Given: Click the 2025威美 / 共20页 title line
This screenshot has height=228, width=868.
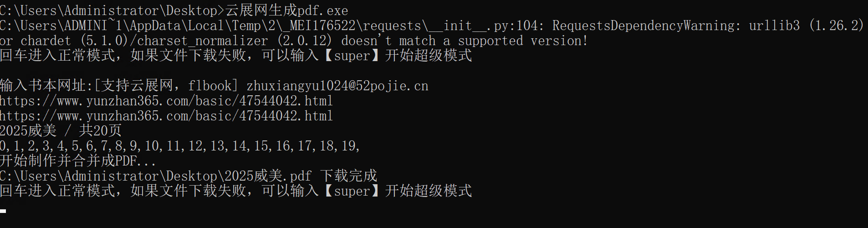Looking at the screenshot, I should 61,131.
